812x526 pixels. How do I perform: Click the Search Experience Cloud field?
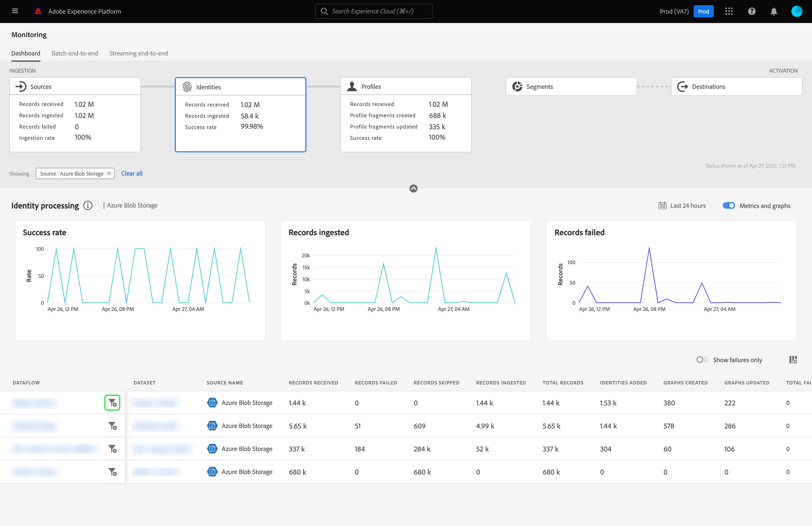(374, 11)
